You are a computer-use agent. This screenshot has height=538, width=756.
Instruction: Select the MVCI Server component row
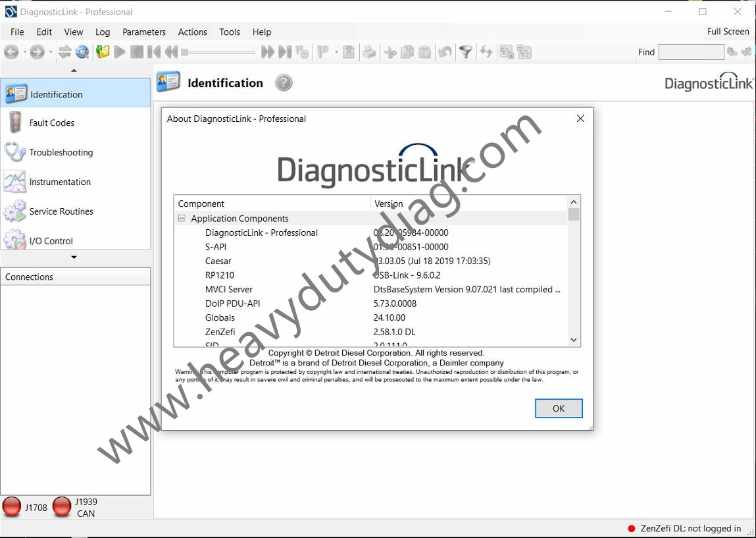371,289
